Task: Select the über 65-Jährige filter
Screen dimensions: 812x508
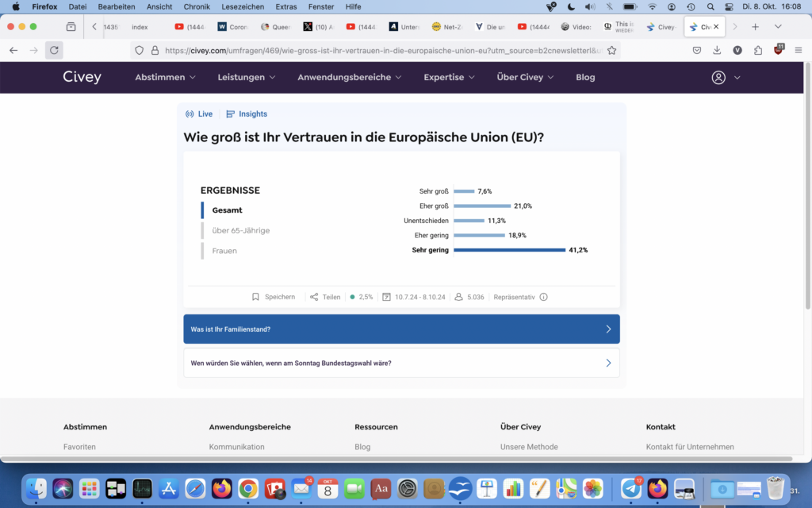Action: (x=240, y=230)
